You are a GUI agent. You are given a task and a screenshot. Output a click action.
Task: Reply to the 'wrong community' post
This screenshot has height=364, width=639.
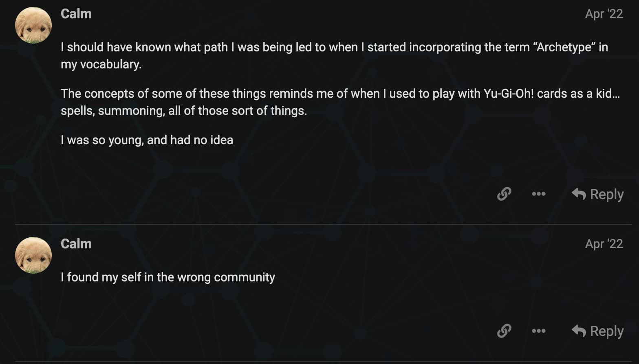click(597, 331)
